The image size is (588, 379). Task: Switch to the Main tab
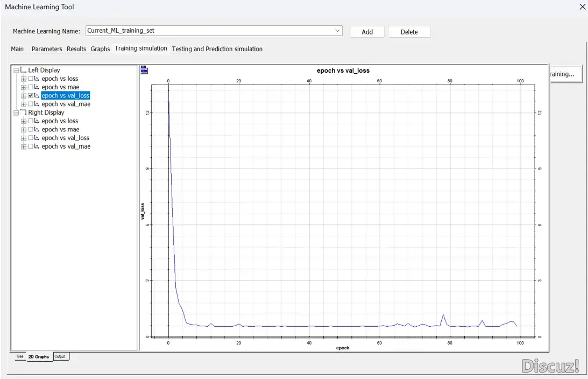point(17,49)
